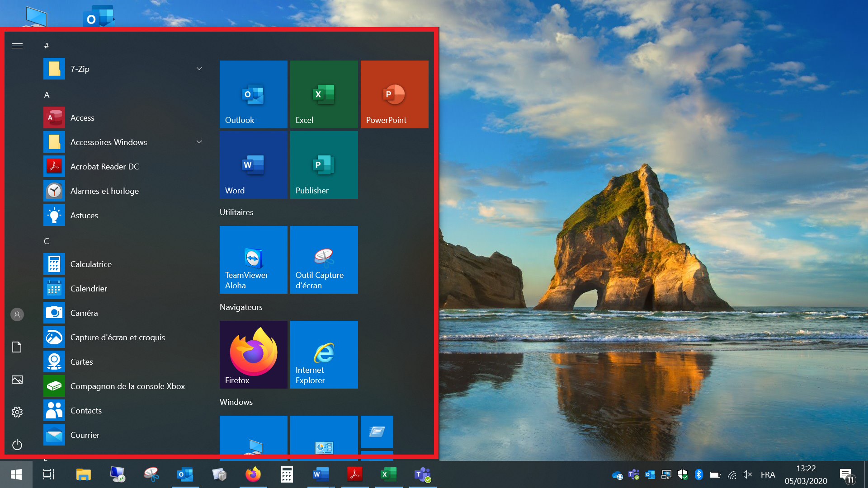The height and width of the screenshot is (488, 868).
Task: Select the Utilitaires group title
Action: coord(236,212)
